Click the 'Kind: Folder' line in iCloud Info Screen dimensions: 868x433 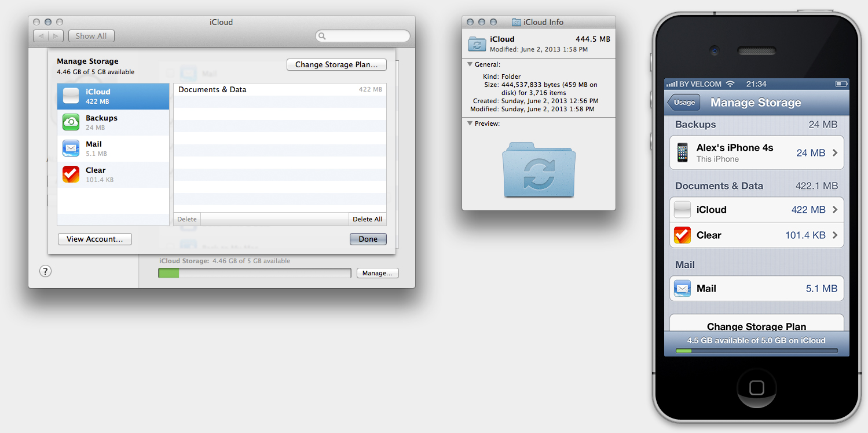tap(501, 77)
